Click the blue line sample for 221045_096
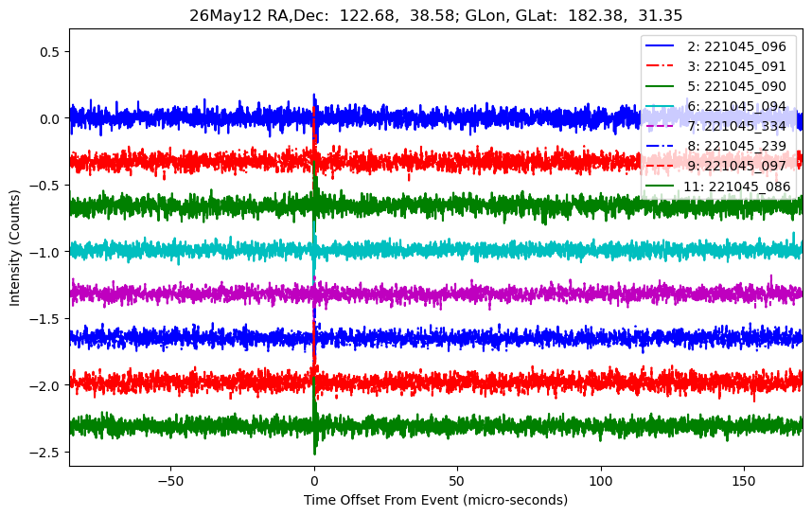The image size is (812, 516). (660, 46)
